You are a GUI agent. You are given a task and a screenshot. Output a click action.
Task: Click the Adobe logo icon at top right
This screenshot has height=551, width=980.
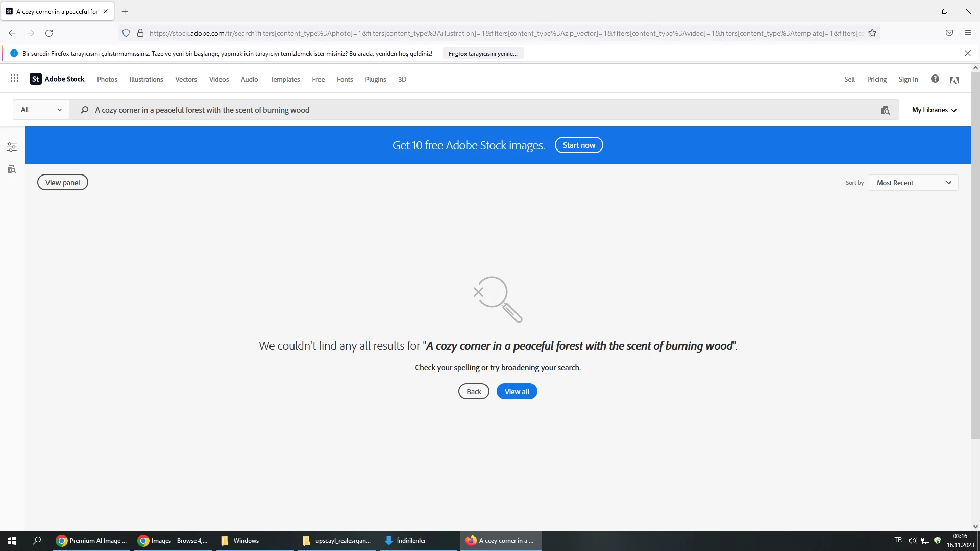(x=954, y=79)
